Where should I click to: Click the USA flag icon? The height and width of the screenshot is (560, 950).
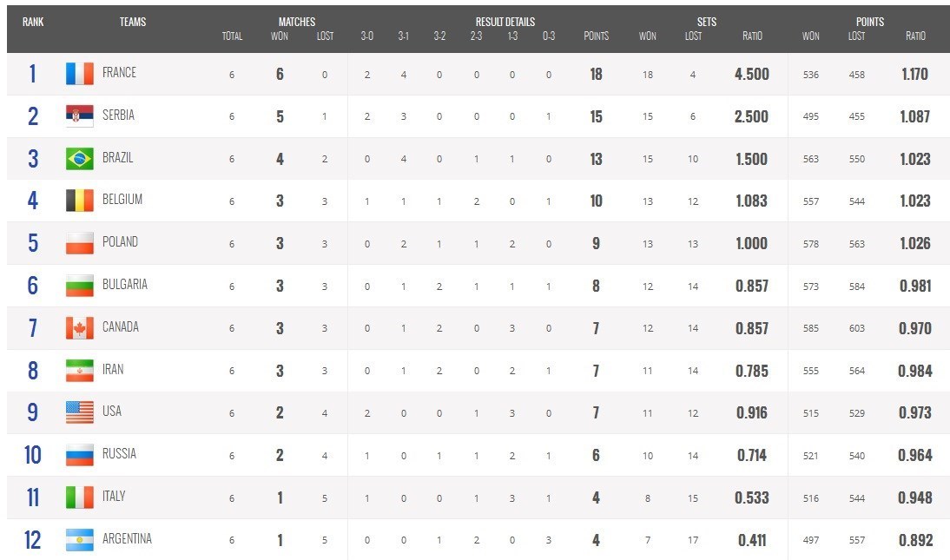(79, 412)
